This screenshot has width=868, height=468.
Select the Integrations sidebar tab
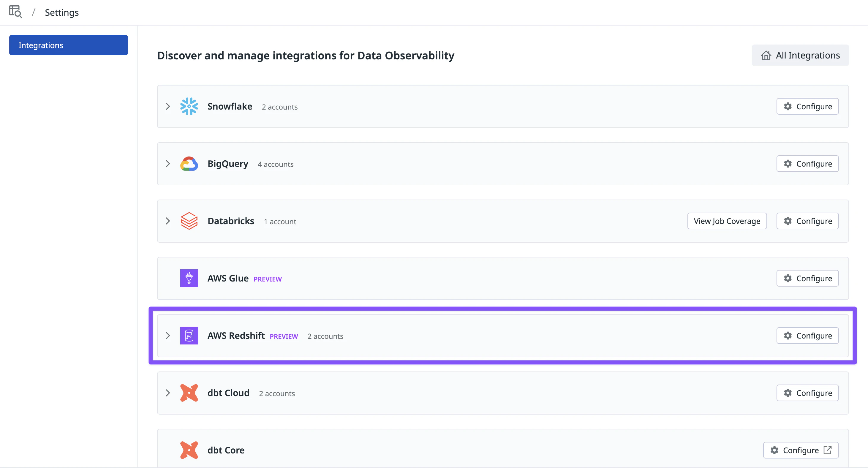68,45
